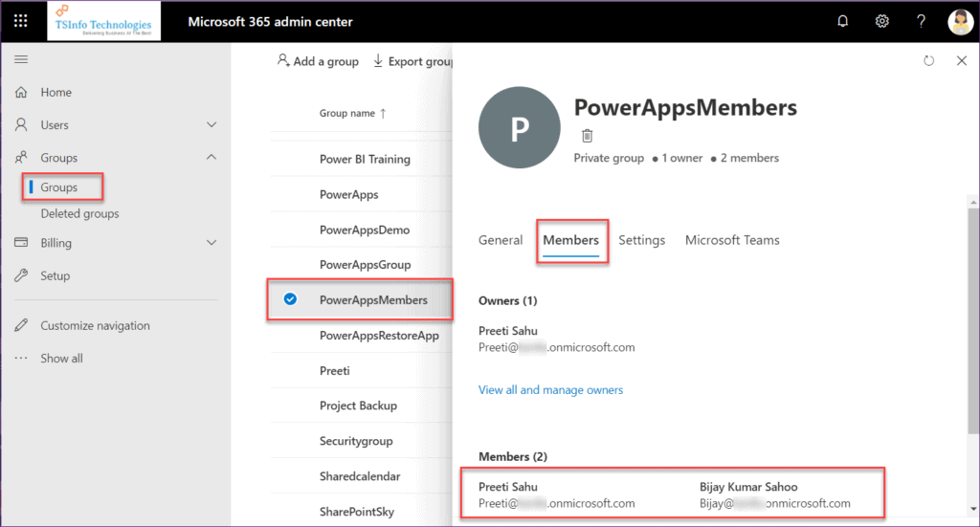Click the Home icon in sidebar
The height and width of the screenshot is (527, 980).
[21, 93]
